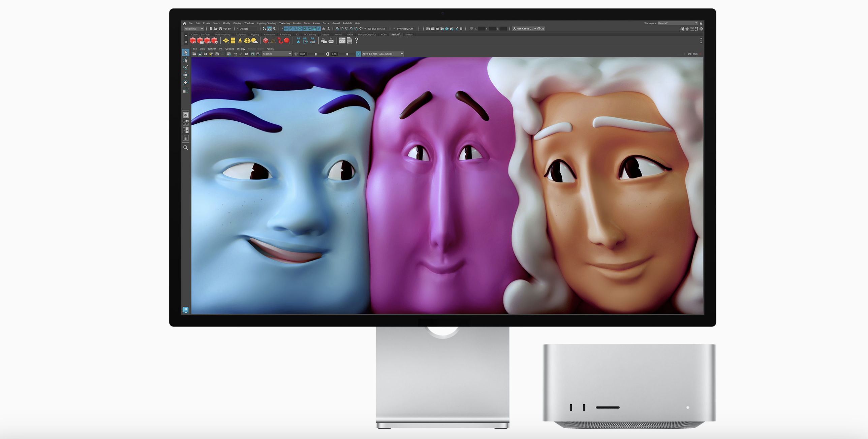Toggle the workspace lock icon

(x=701, y=23)
